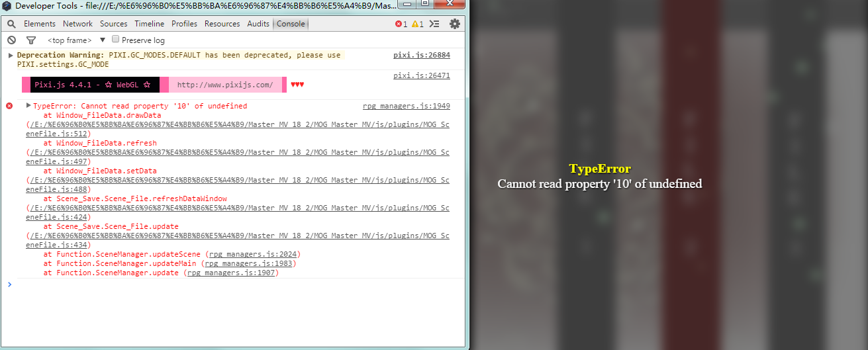Click the yellow TypeError heading in the game window

[x=600, y=169]
